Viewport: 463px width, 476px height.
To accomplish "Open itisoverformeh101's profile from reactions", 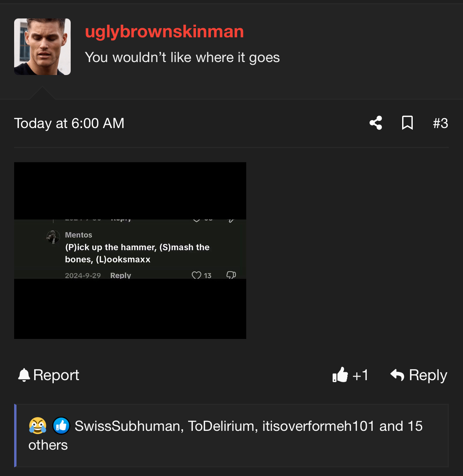I will coord(318,426).
